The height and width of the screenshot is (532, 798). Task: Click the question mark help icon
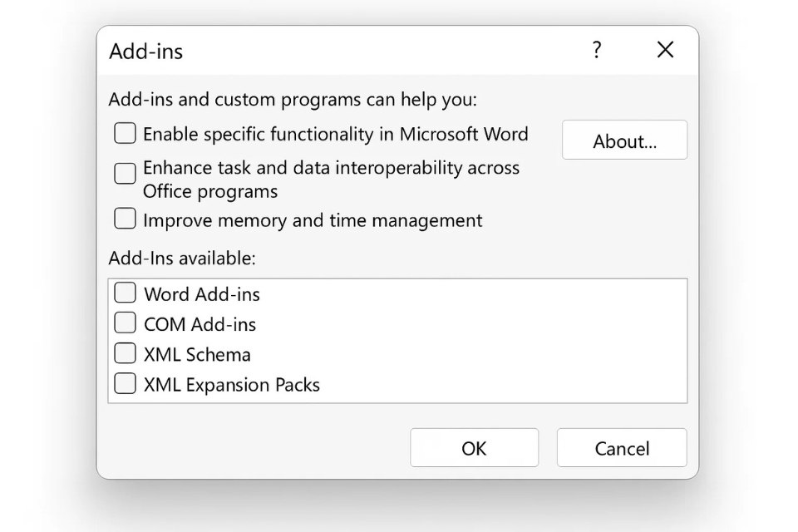click(x=597, y=51)
